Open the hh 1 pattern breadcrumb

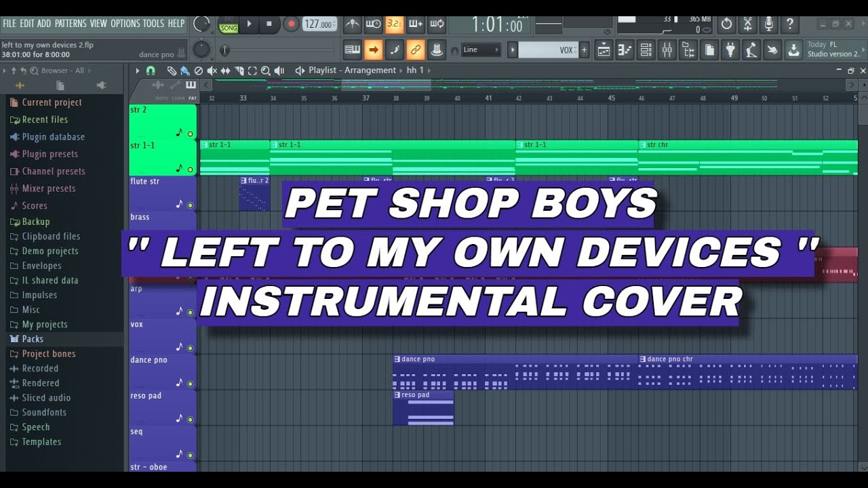click(415, 70)
